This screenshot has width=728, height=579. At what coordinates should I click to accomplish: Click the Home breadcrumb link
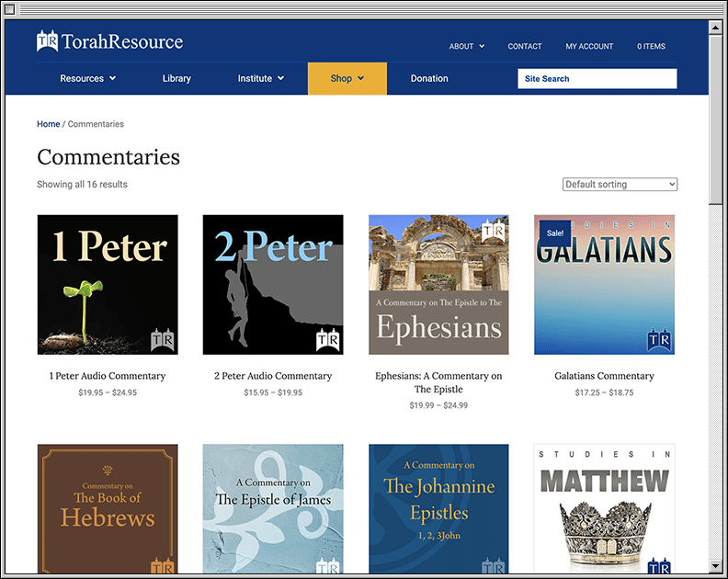click(x=48, y=124)
